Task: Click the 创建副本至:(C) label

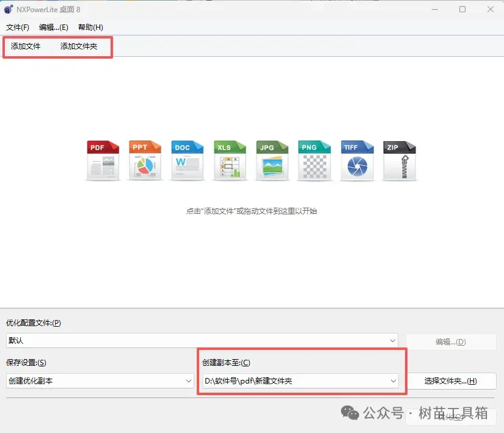Action: tap(226, 363)
